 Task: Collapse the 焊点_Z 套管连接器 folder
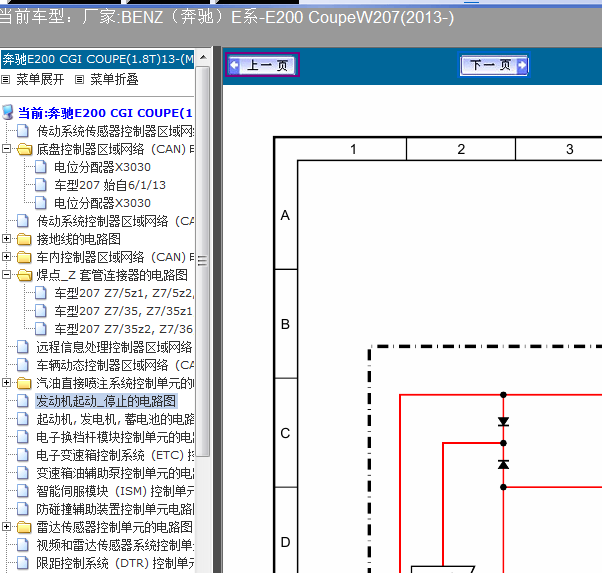6,275
